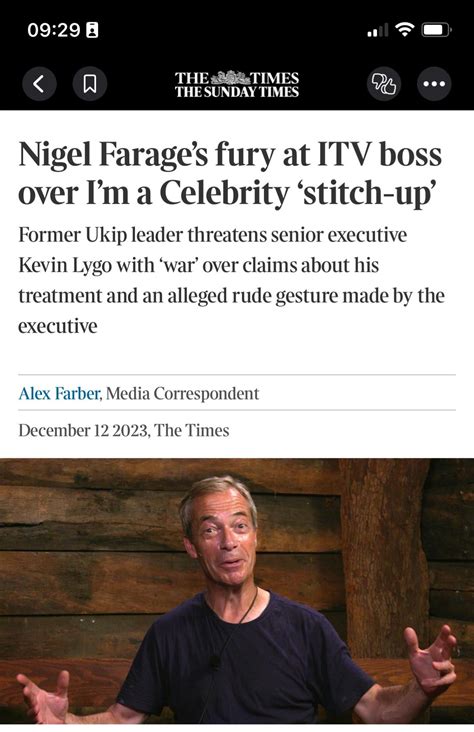Tap the Wi-Fi status icon
The width and height of the screenshot is (474, 732).
(x=404, y=29)
